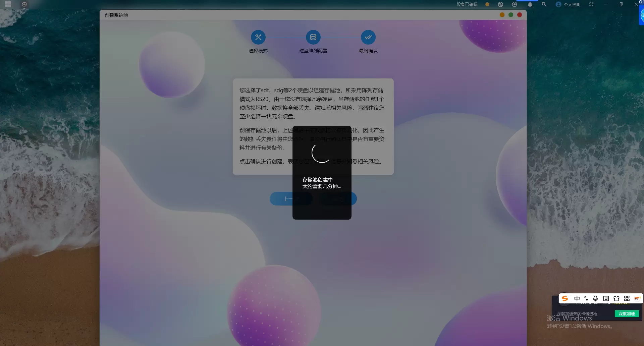Open the Sogou toolbox grid icon

point(627,298)
